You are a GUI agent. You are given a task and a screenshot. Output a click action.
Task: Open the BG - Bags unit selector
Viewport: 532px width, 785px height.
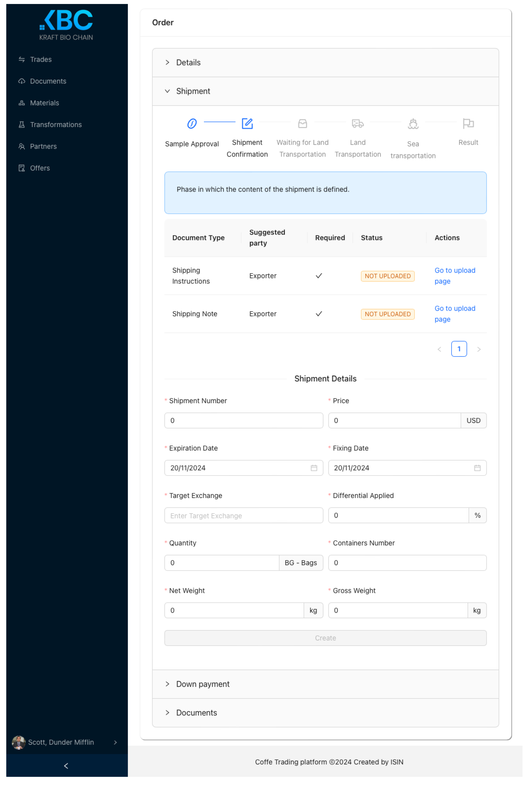pyautogui.click(x=301, y=563)
